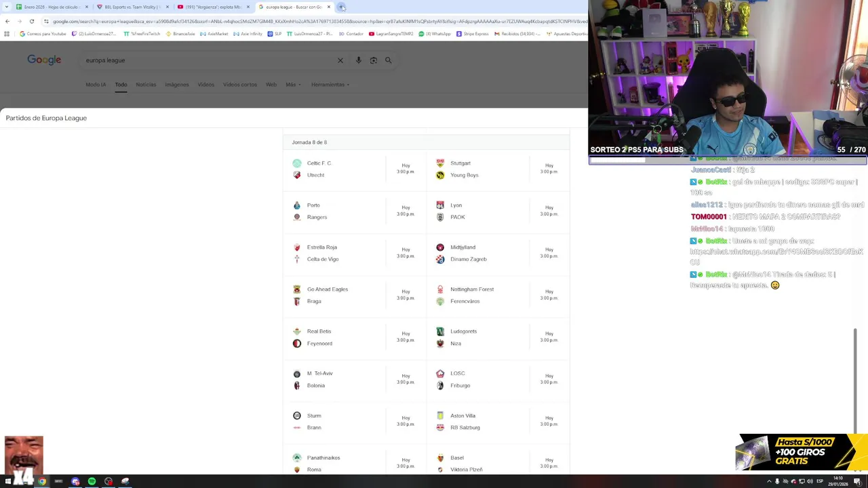Clear the search query with the X icon
Screen dimensions: 868x488
pos(340,60)
